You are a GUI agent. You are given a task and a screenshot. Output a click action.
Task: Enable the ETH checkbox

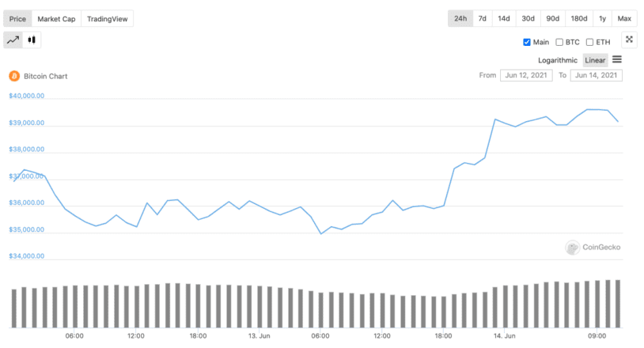[x=589, y=42]
